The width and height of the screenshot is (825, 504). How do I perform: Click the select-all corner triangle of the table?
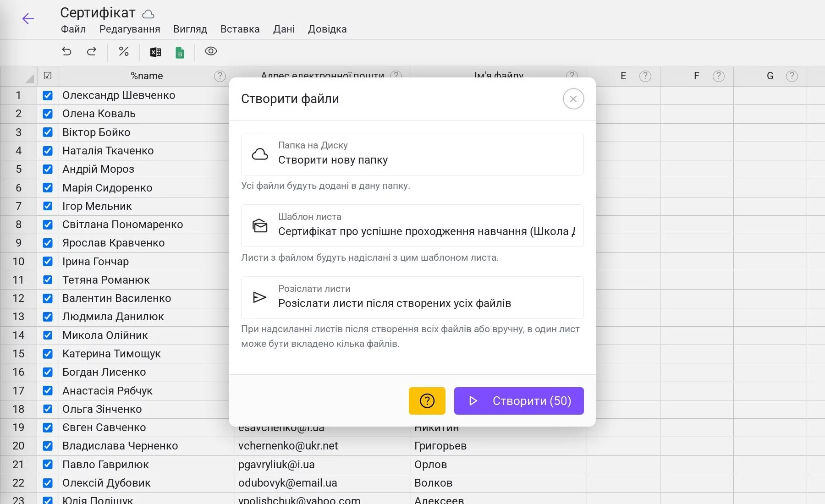tap(30, 79)
